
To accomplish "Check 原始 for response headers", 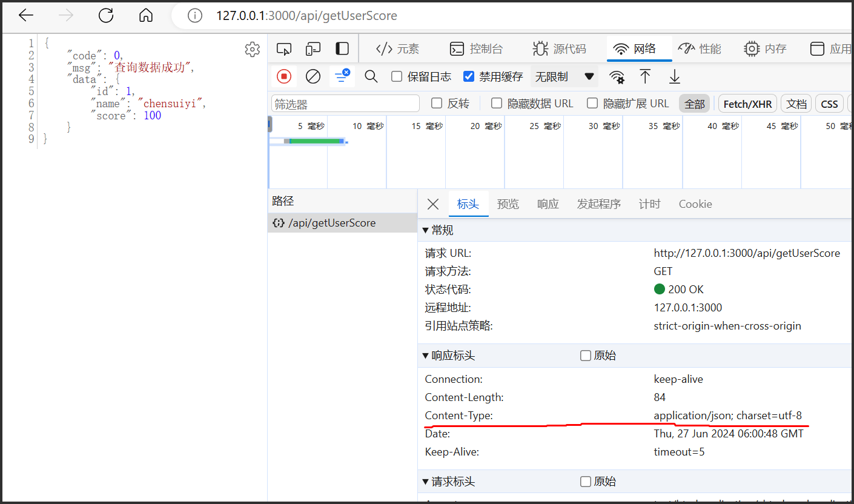I will click(586, 356).
